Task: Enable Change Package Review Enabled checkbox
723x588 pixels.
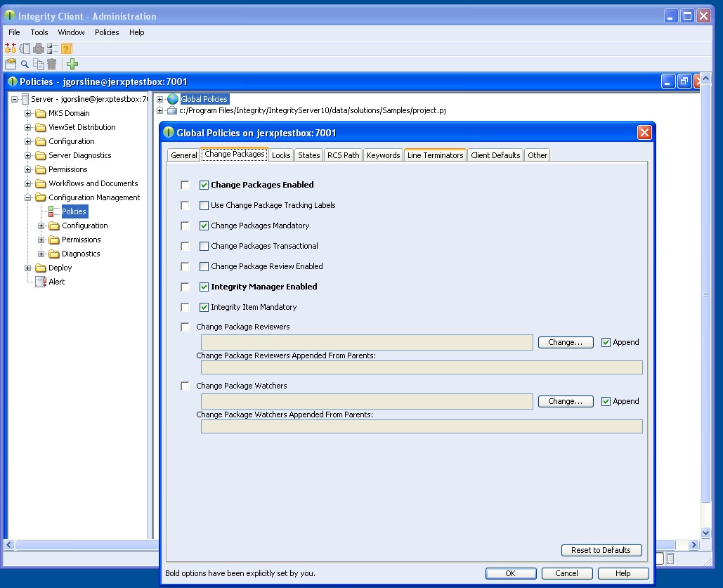Action: click(x=204, y=266)
